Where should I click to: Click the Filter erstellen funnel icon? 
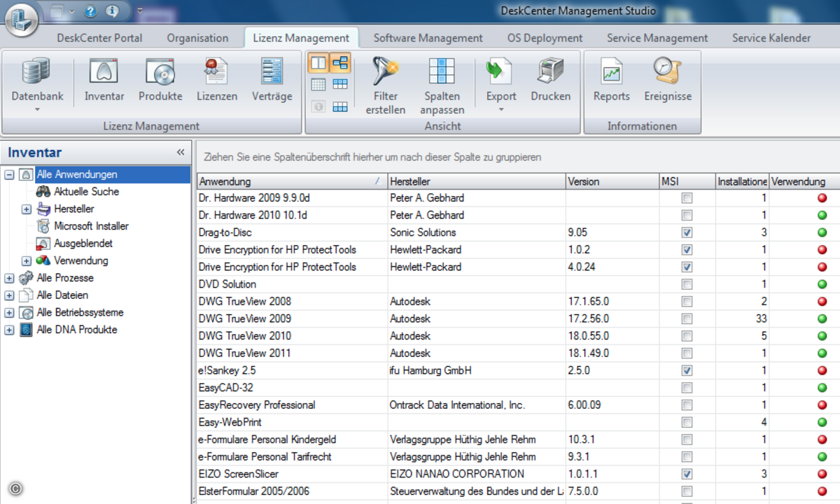(x=385, y=72)
